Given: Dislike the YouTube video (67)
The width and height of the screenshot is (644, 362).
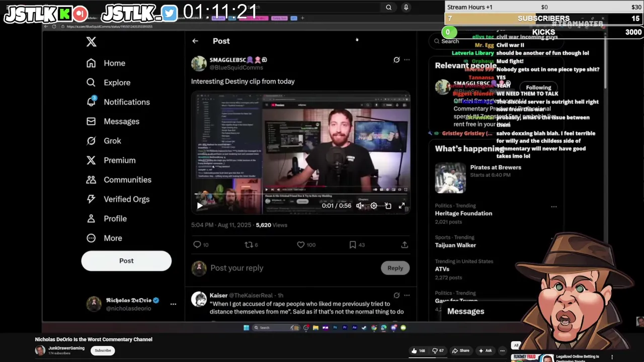Looking at the screenshot, I should [438, 350].
